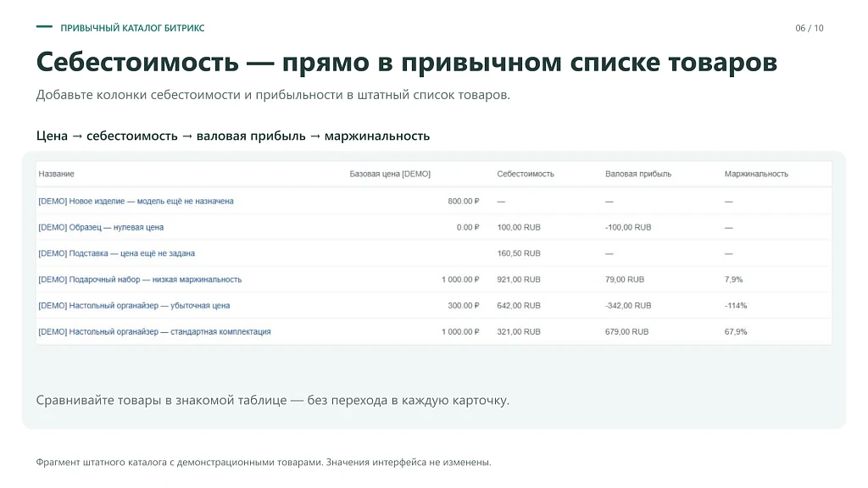
Task: Select the margin value 7,9%
Action: click(733, 280)
